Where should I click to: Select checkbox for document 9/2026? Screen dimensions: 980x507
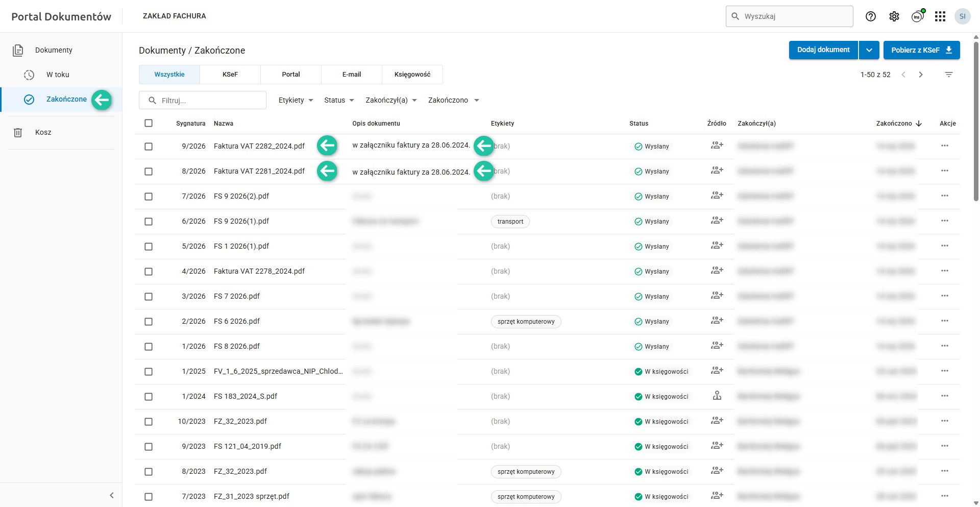click(149, 147)
